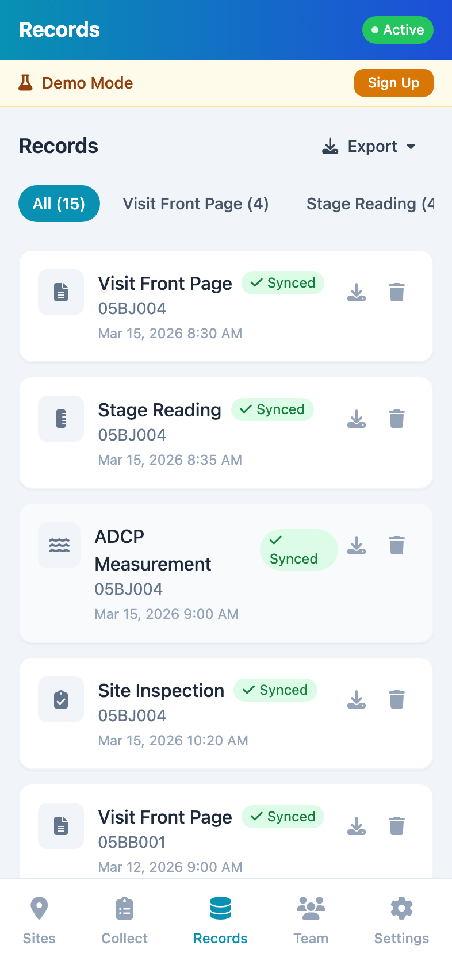Viewport: 452px width, 980px height.
Task: Delete the Stage Reading record
Action: [397, 419]
